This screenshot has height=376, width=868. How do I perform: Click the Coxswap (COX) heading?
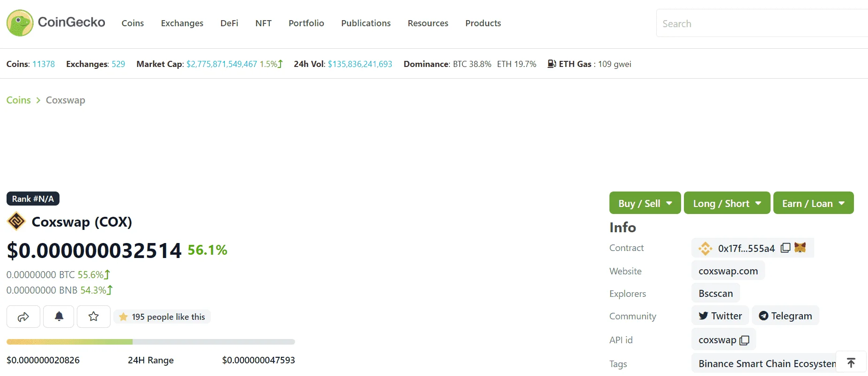82,222
